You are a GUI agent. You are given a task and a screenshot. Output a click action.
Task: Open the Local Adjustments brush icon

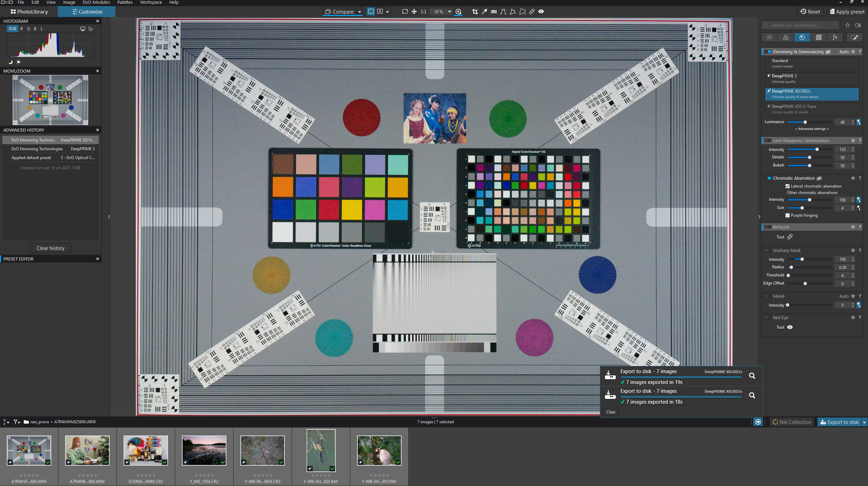coord(854,37)
